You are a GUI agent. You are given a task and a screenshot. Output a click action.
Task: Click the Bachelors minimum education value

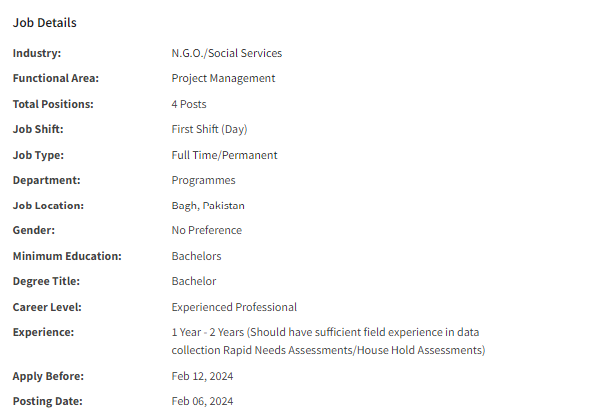(196, 256)
